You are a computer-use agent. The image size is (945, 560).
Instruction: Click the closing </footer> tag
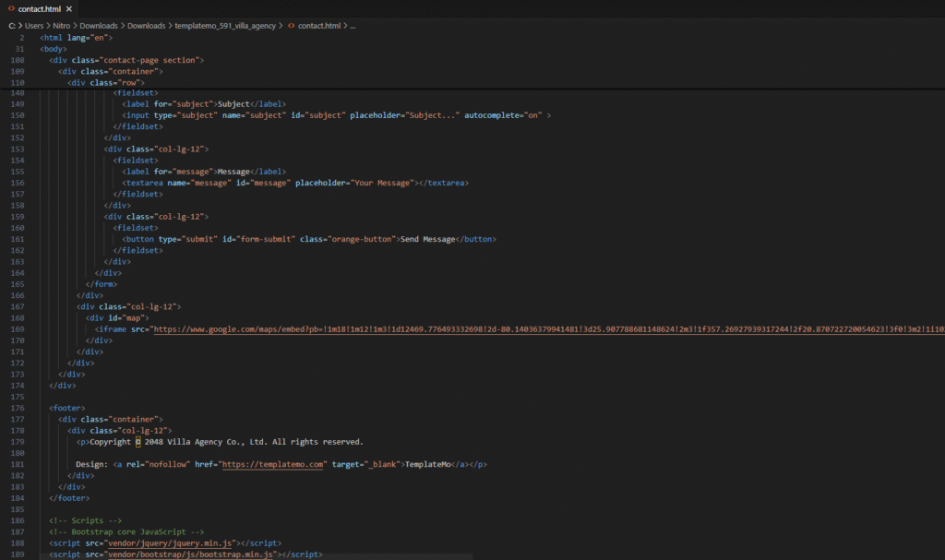(x=69, y=498)
